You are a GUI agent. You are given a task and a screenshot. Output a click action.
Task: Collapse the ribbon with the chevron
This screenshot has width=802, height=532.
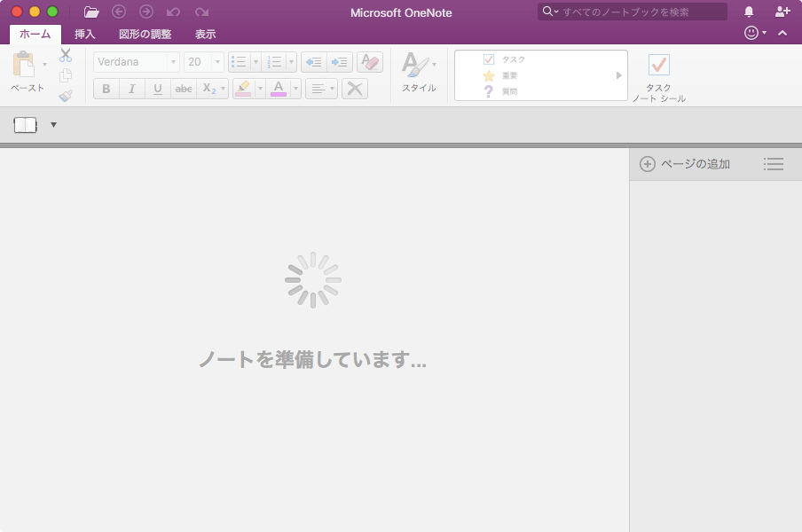tap(782, 33)
